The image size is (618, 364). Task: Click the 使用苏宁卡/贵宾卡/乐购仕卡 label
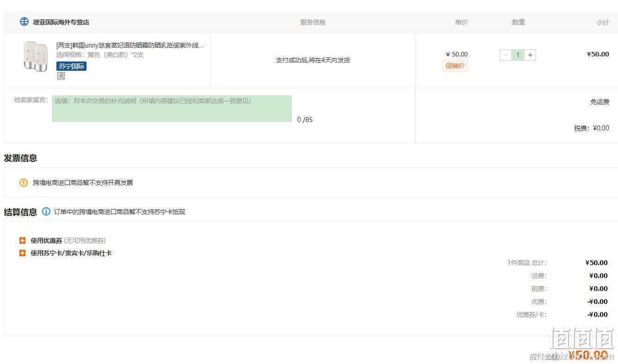coord(71,253)
